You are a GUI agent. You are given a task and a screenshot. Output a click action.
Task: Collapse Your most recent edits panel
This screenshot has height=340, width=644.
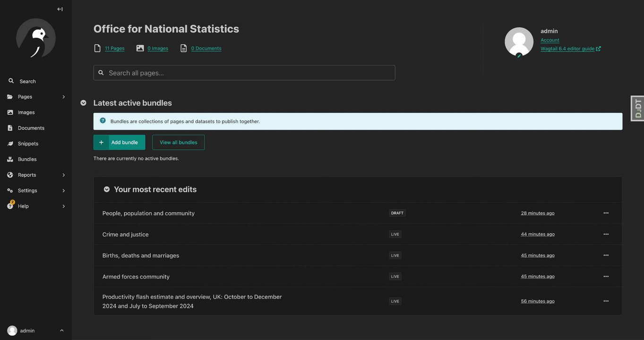(x=107, y=189)
